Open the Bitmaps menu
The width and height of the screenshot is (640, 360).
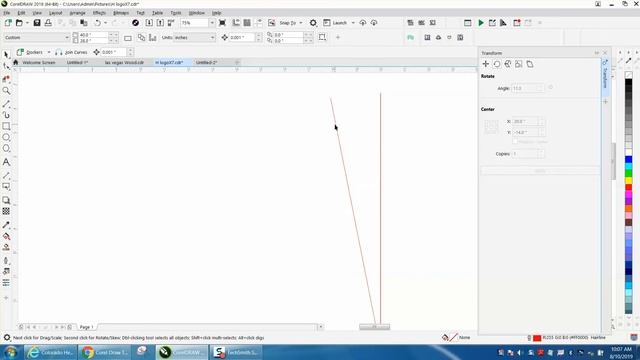(x=121, y=13)
